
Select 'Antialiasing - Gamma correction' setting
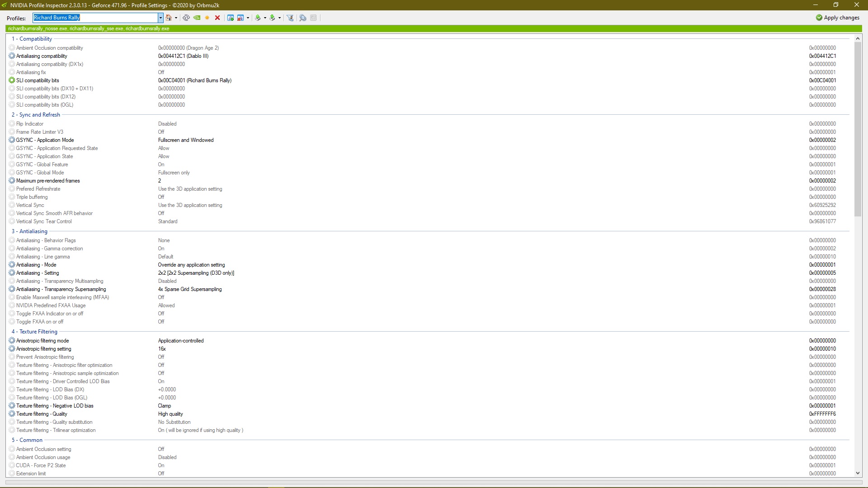50,249
